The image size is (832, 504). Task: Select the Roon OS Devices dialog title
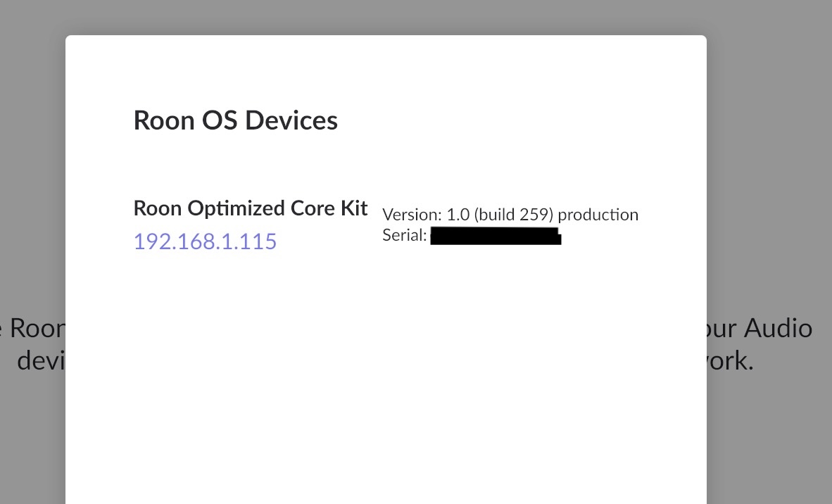point(236,120)
